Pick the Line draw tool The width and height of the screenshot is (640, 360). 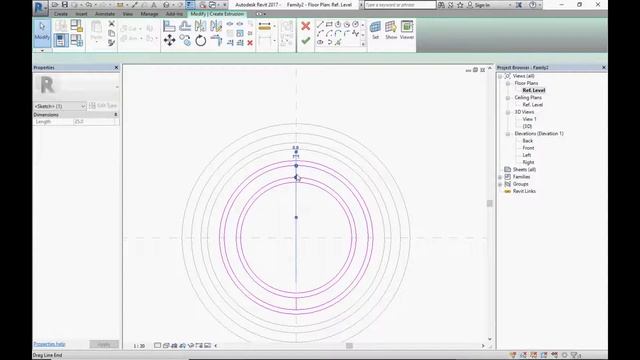[320, 24]
